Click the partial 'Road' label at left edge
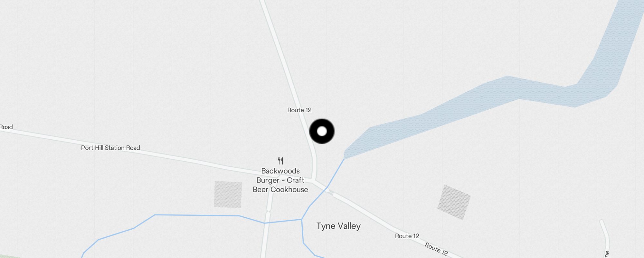This screenshot has width=644, height=258. tap(6, 127)
